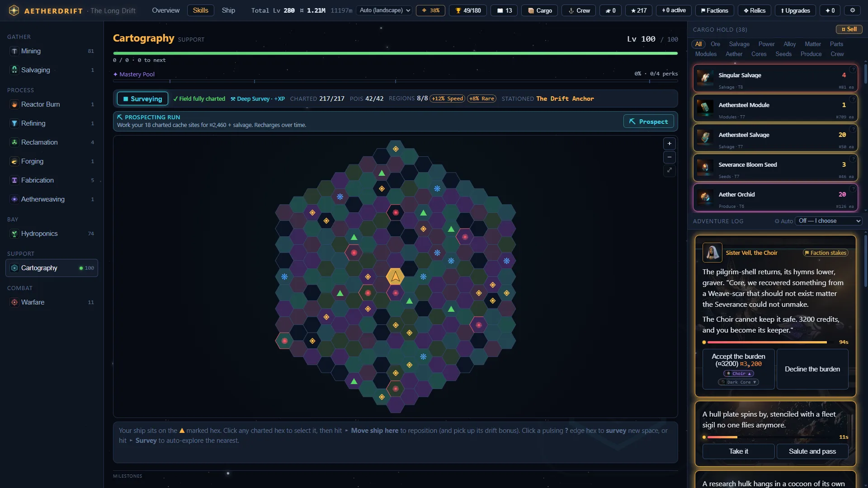Click the Mining skill icon
This screenshot has width=868, height=488.
[x=14, y=51]
